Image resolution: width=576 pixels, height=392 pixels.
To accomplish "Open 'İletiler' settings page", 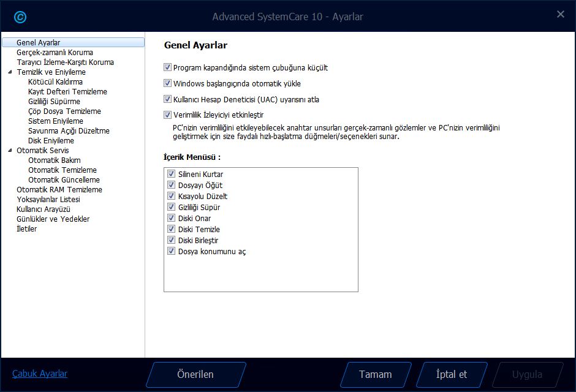I will pyautogui.click(x=27, y=228).
